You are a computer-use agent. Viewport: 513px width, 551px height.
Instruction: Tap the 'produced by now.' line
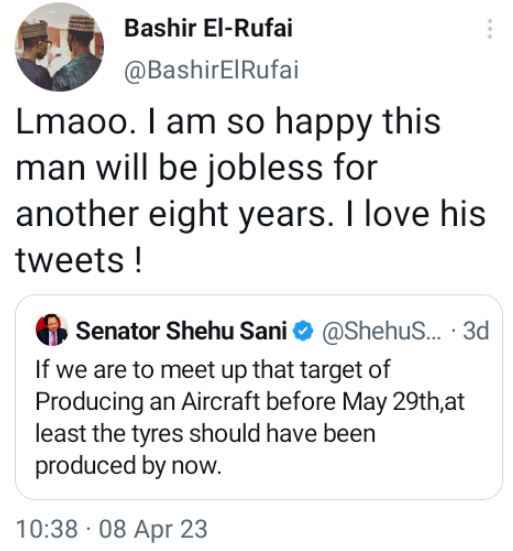(x=128, y=466)
